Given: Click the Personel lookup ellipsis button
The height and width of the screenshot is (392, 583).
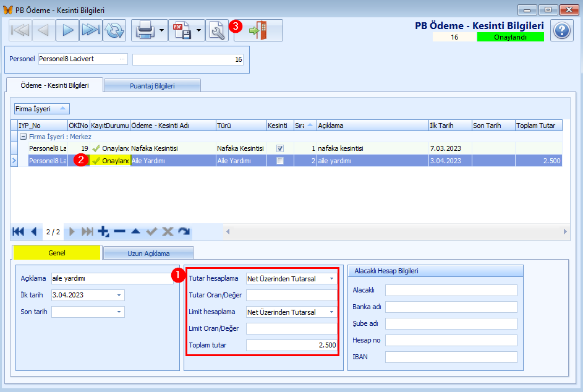Looking at the screenshot, I should pos(122,59).
